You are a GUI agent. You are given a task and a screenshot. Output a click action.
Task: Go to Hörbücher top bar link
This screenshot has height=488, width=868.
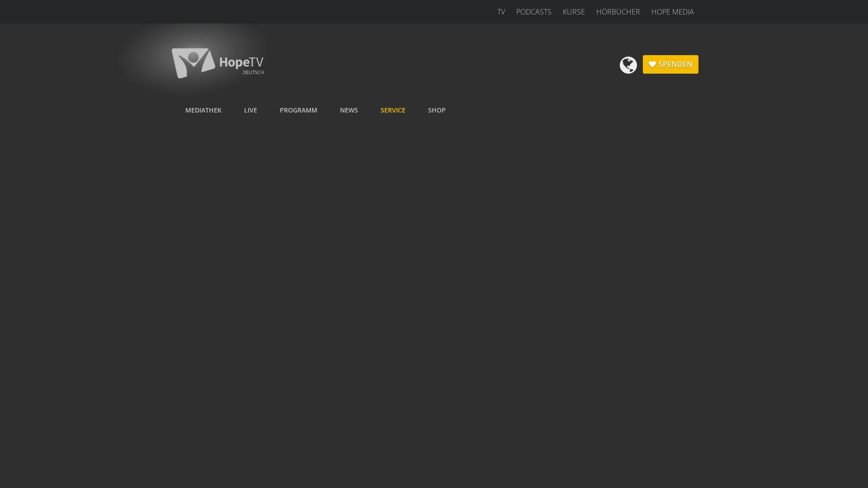coord(618,12)
